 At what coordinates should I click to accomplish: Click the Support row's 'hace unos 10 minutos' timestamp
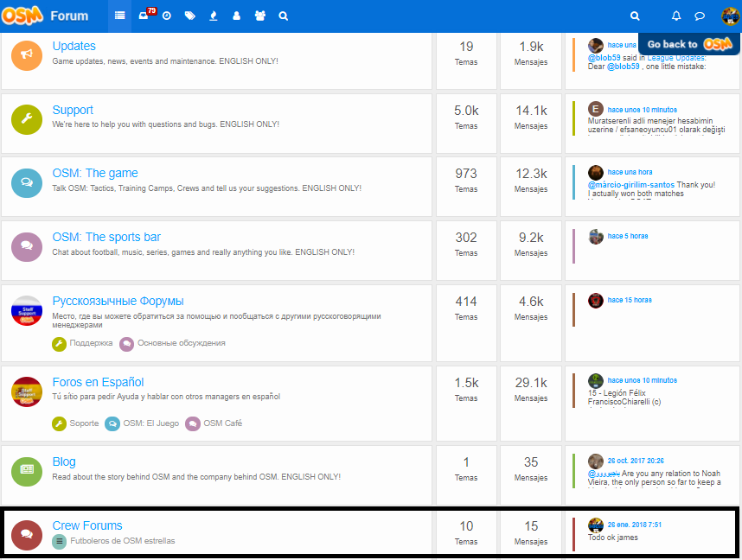[643, 110]
